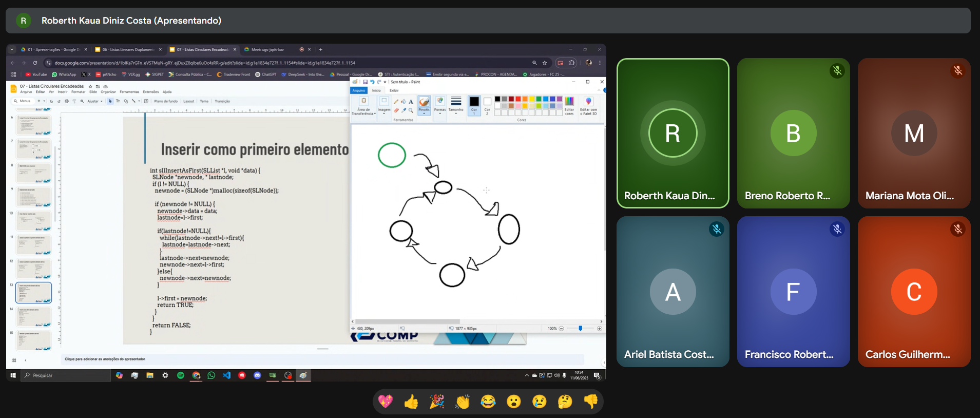Open the Formas shapes dropdown
The image size is (980, 418).
click(x=440, y=112)
